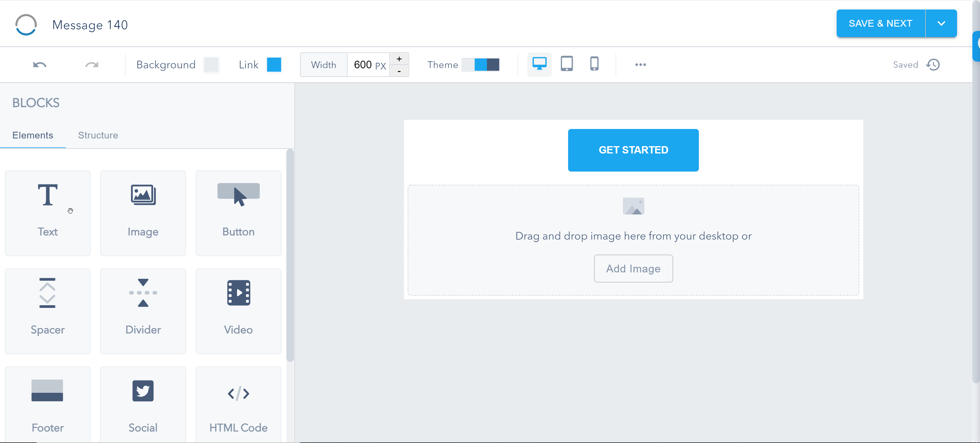Image resolution: width=980 pixels, height=443 pixels.
Task: Switch to the Elements tab
Action: pos(33,135)
